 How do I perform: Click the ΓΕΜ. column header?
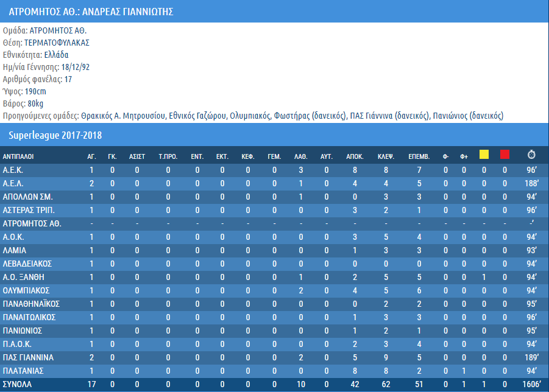tap(274, 156)
